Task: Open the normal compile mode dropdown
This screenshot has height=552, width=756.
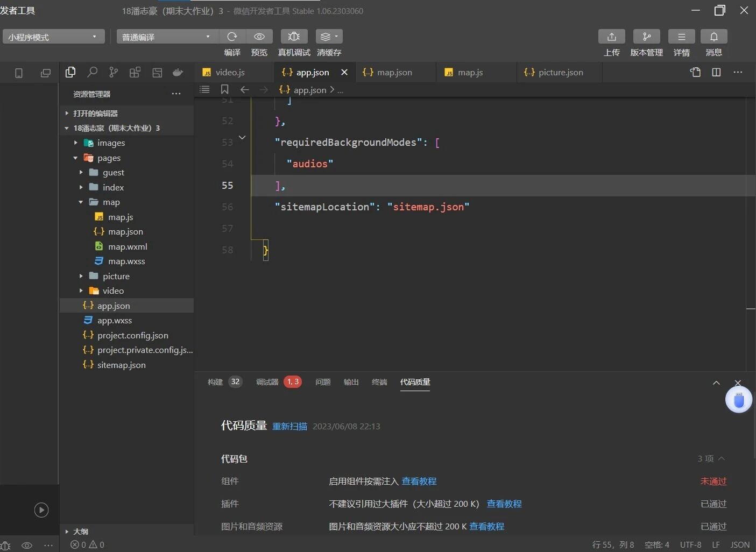Action: click(167, 37)
